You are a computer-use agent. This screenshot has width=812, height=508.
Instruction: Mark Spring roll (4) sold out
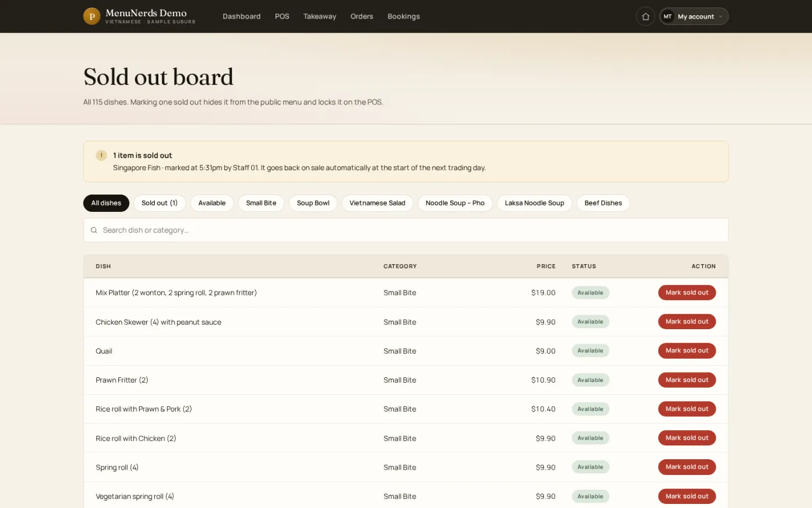click(687, 467)
